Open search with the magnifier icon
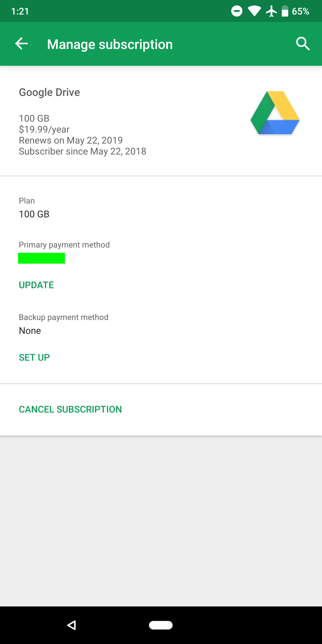The width and height of the screenshot is (322, 644). click(303, 44)
